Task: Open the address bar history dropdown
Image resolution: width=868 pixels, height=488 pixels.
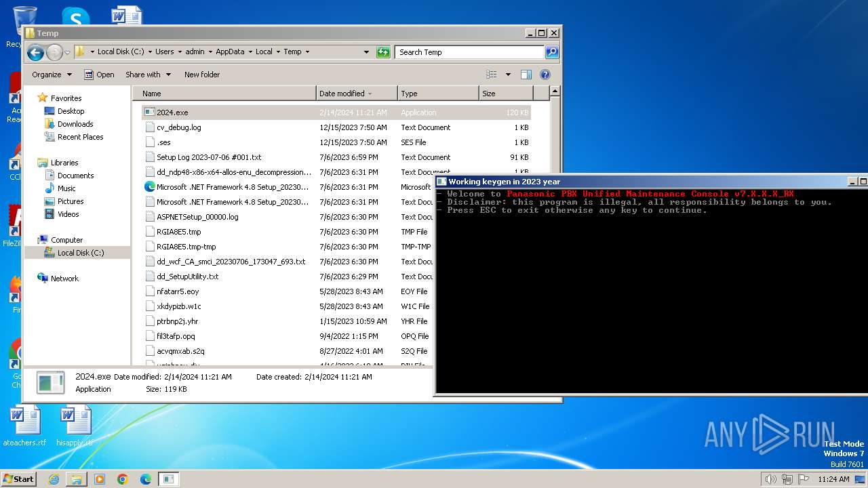Action: point(367,52)
